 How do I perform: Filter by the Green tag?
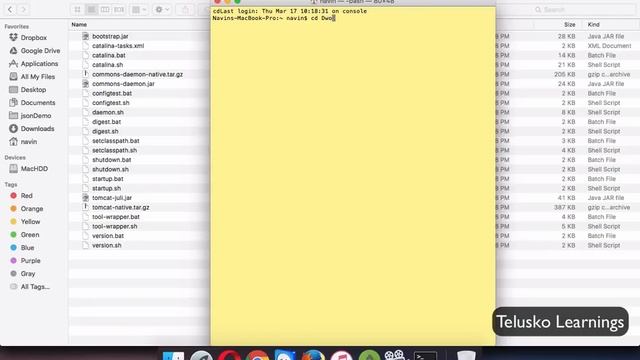pyautogui.click(x=30, y=235)
